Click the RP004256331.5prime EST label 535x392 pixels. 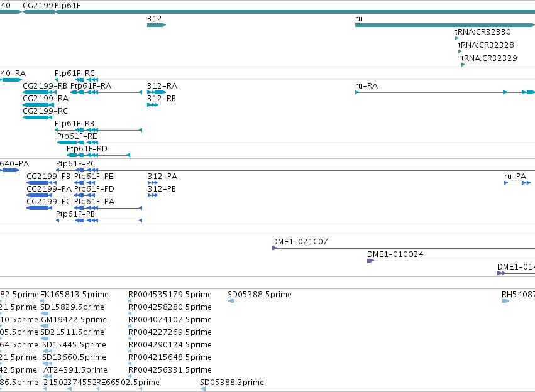click(170, 370)
